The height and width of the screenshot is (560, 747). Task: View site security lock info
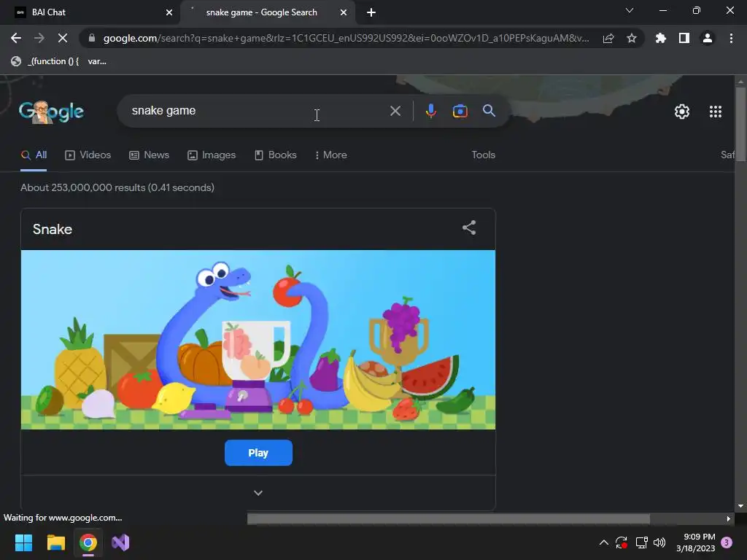click(92, 38)
